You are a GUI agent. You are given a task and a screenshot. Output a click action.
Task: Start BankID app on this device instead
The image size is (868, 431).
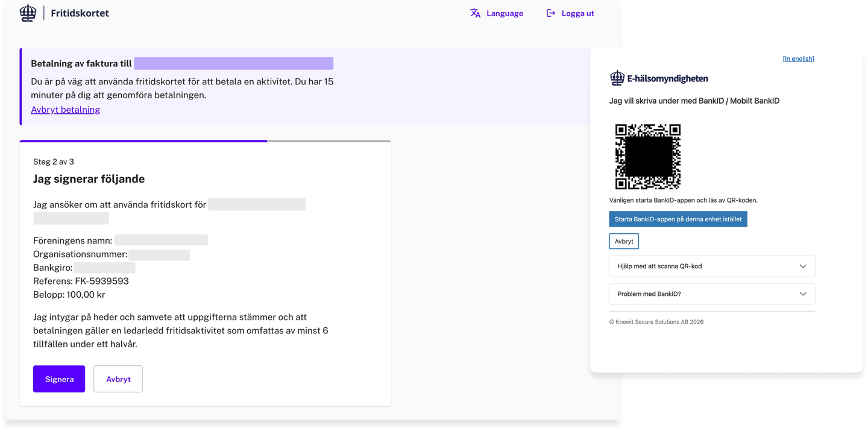678,219
